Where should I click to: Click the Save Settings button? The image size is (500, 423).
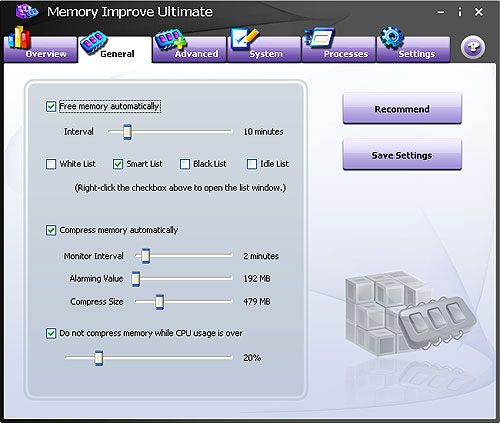click(402, 155)
